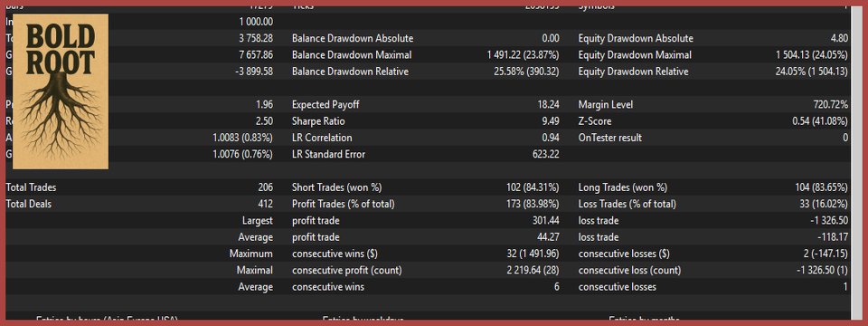The image size is (868, 326).
Task: Select the 9.49 value
Action: (x=550, y=121)
